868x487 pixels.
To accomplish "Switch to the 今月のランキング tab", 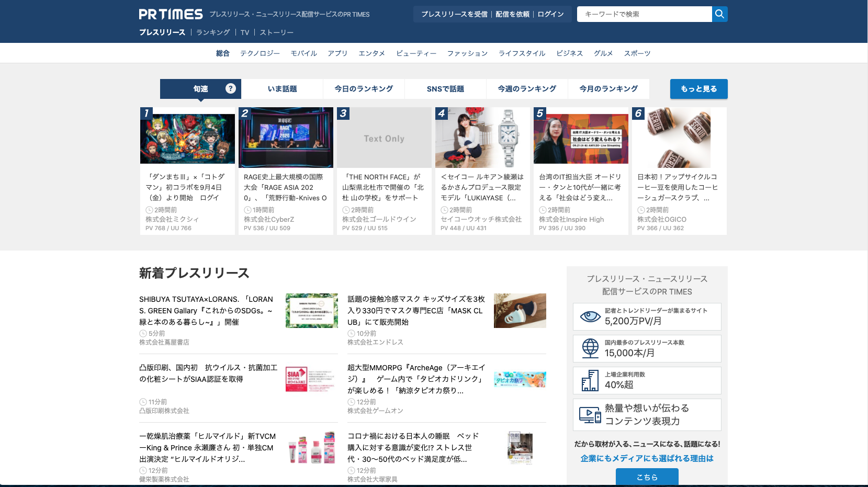I will pos(608,89).
